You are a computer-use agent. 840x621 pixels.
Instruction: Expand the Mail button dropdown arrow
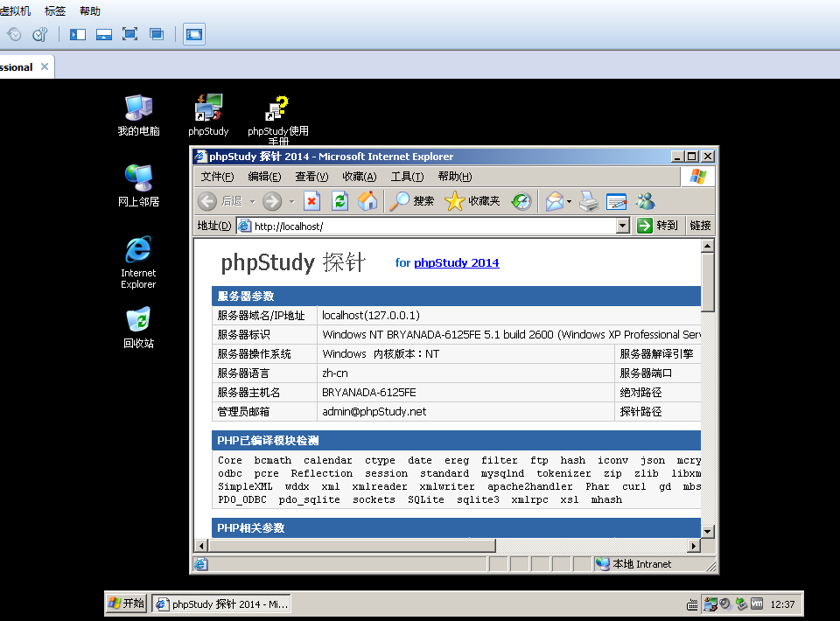click(569, 201)
